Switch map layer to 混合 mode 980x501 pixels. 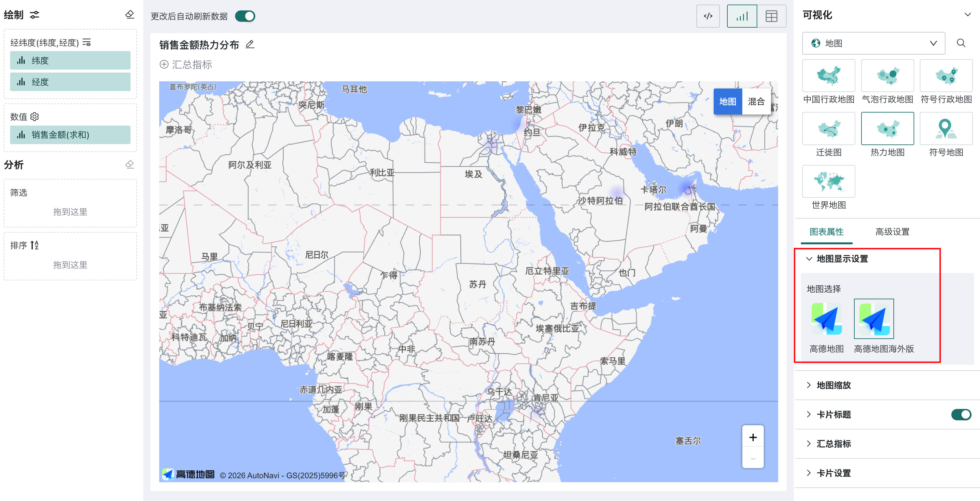pos(756,102)
